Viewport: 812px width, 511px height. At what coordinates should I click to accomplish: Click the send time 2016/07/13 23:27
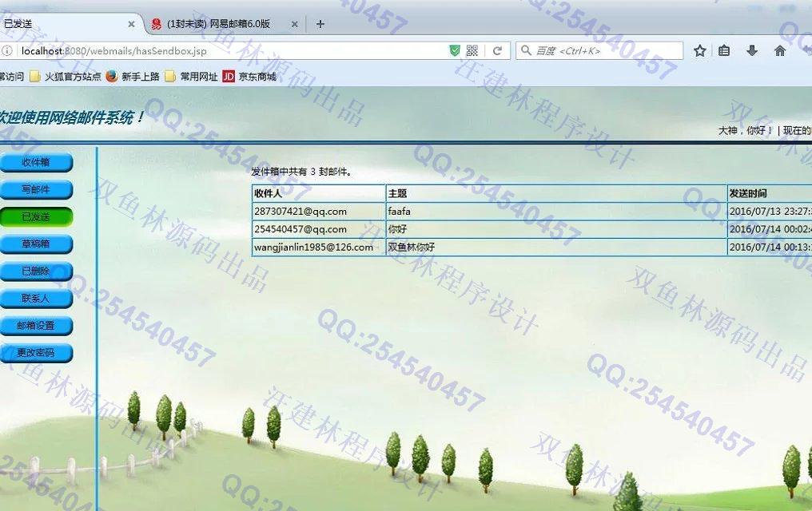770,211
